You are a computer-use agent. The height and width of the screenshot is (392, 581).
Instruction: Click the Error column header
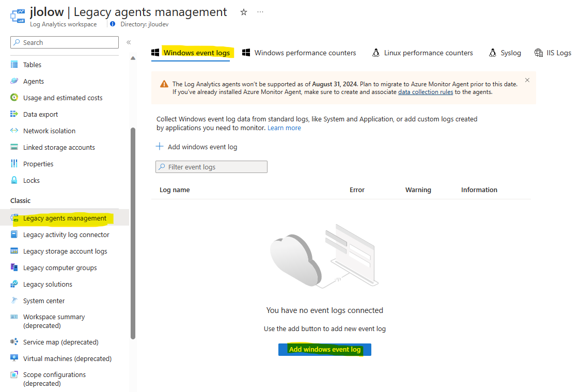click(357, 190)
